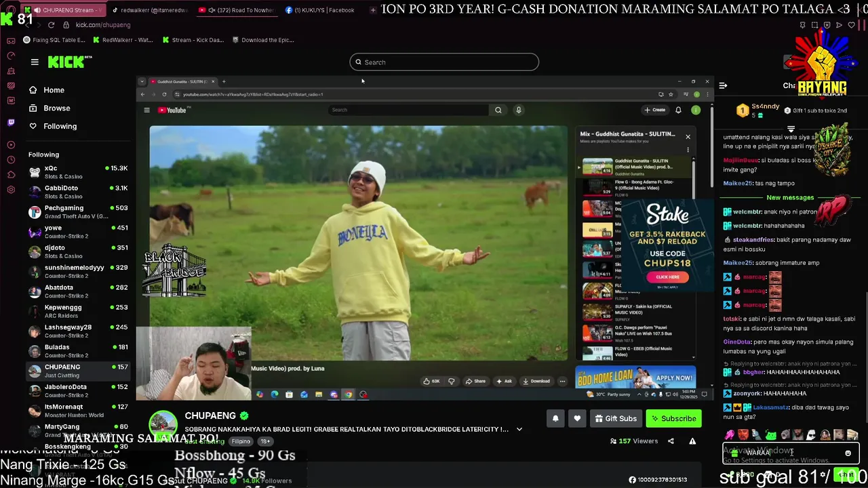Select GabbiDoto channel in Following list
This screenshot has height=488, width=868.
[x=77, y=192]
